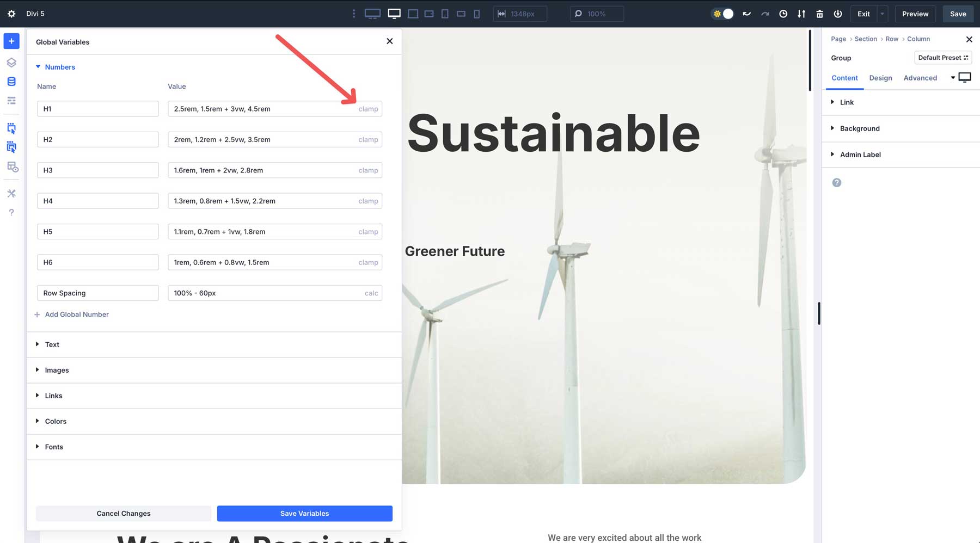Image resolution: width=980 pixels, height=543 pixels.
Task: Switch to tablet portrait view icon
Action: (x=445, y=14)
